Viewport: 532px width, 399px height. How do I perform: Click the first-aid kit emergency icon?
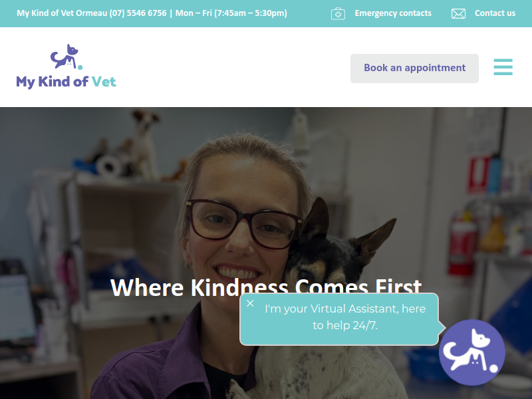point(338,14)
